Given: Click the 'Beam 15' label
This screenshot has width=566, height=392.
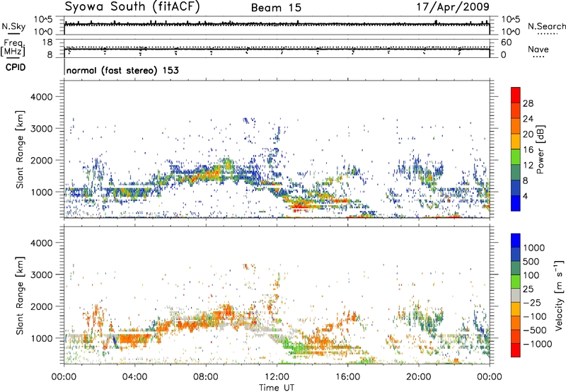Looking at the screenshot, I should coord(276,8).
